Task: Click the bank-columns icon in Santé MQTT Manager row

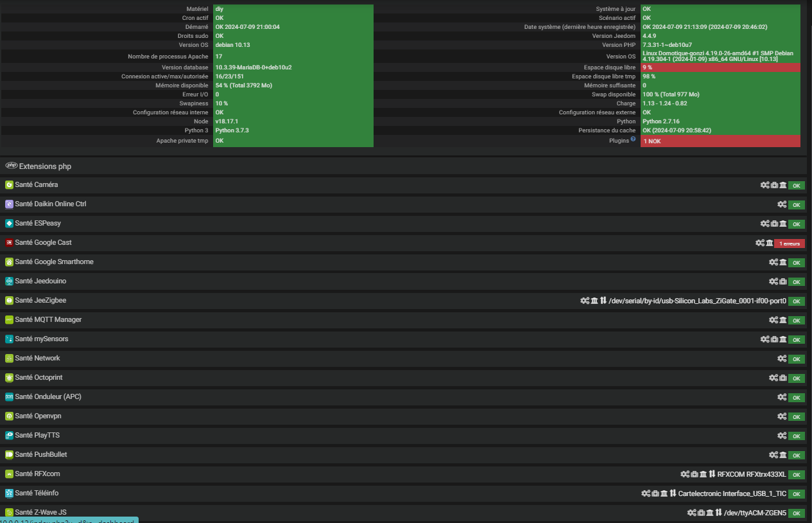Action: (x=783, y=320)
